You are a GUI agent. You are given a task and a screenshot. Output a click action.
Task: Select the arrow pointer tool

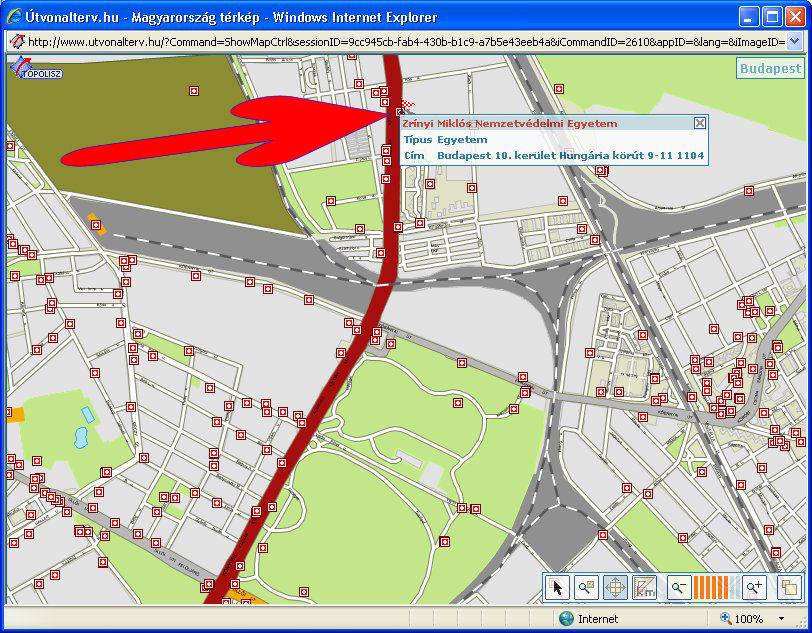pos(559,588)
